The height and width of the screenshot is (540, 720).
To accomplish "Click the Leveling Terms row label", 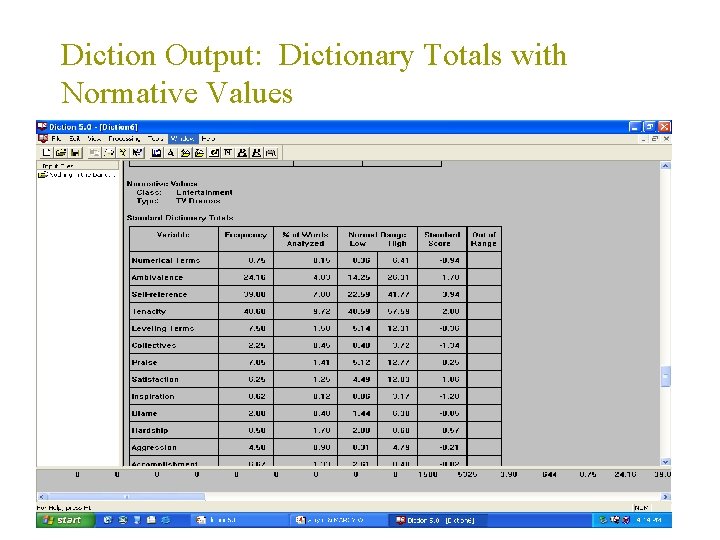I will pos(163,328).
